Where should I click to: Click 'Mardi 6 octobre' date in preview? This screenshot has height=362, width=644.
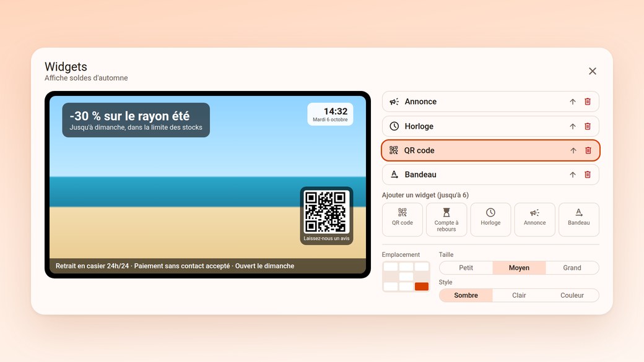point(330,120)
